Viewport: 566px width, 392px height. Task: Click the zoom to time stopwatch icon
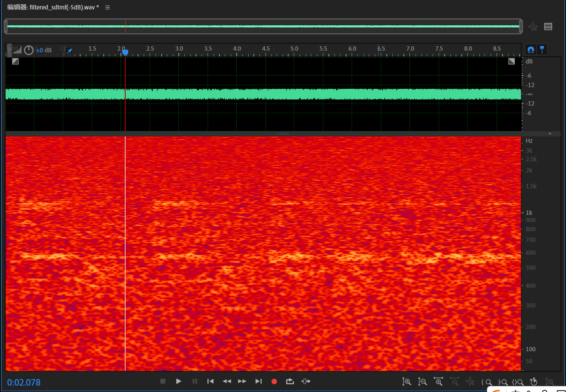point(533,381)
